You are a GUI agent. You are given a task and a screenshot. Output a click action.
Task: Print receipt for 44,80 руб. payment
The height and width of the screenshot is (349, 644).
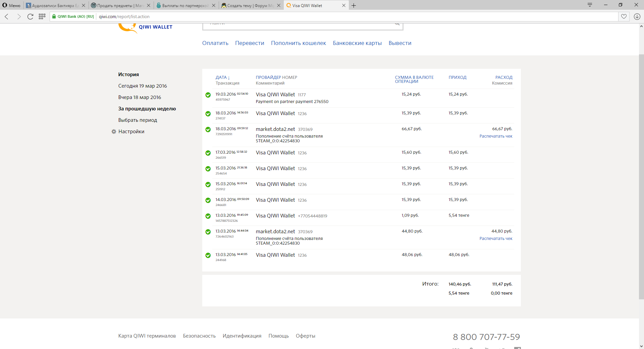pos(496,239)
